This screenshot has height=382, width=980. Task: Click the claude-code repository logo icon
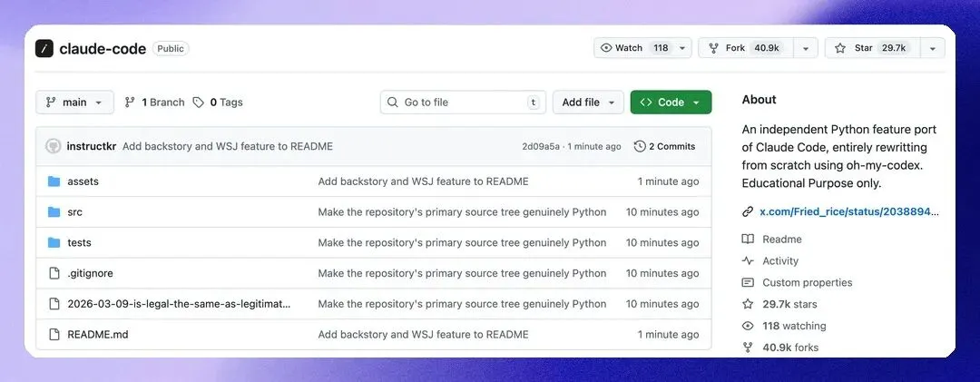point(44,49)
